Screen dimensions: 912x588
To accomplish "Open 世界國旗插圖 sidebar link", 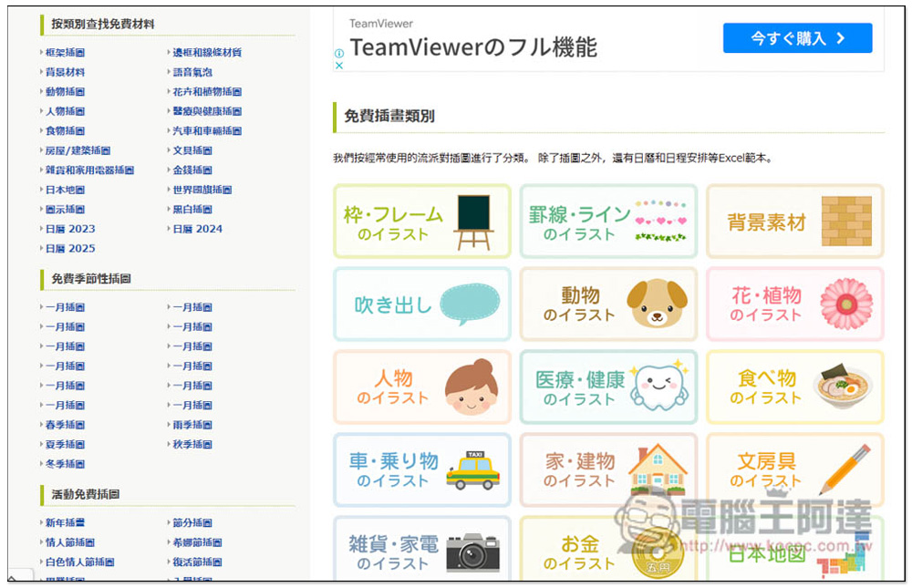I will point(202,190).
